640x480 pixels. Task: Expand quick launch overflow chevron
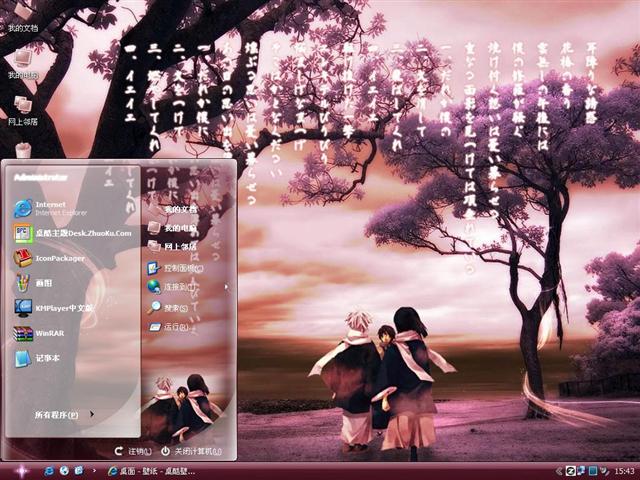[x=94, y=471]
